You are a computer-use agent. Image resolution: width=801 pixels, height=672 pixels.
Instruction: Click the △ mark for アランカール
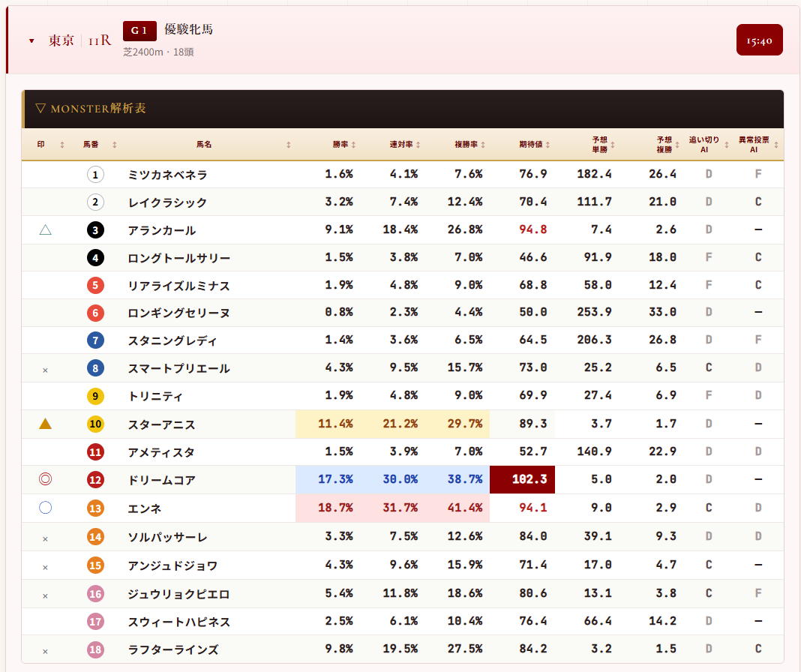[46, 230]
